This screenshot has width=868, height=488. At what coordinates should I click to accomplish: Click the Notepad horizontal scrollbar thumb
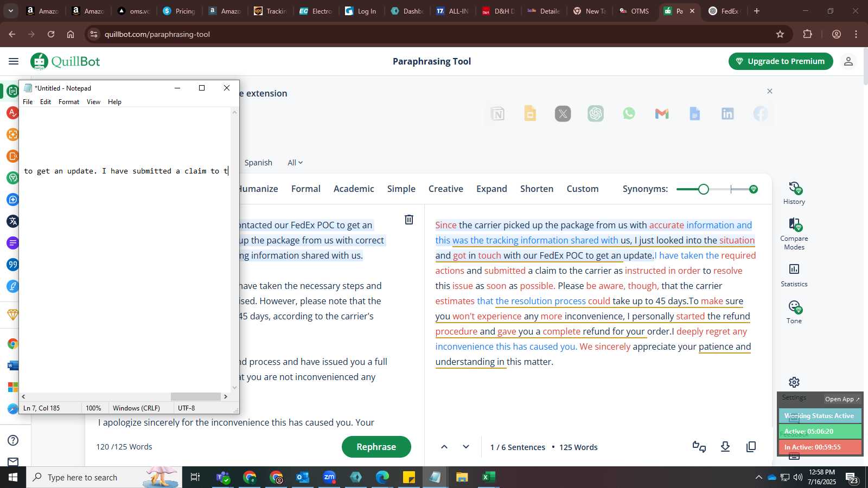pos(195,396)
